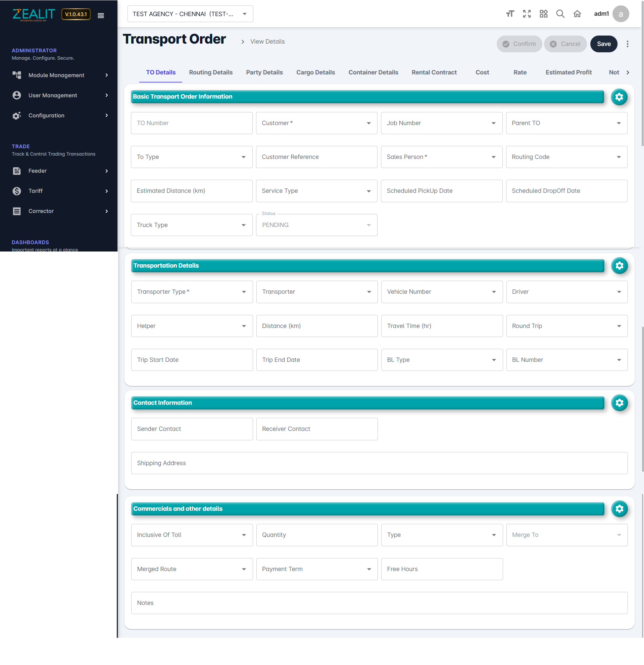
Task: Expand the Transporter Type dropdown
Action: (192, 292)
